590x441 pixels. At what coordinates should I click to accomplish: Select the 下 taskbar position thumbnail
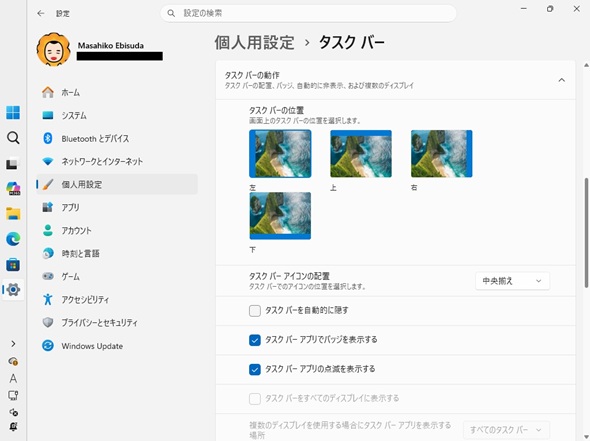click(x=280, y=216)
